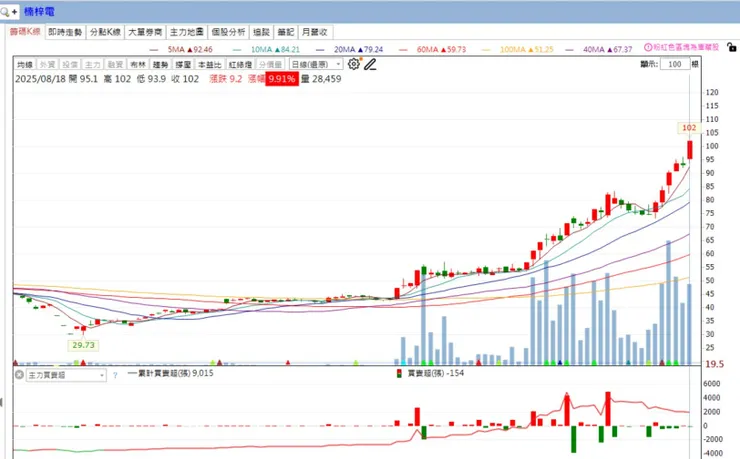Open the question mark help icon
Viewport: 740px width, 459px height.
tap(115, 376)
